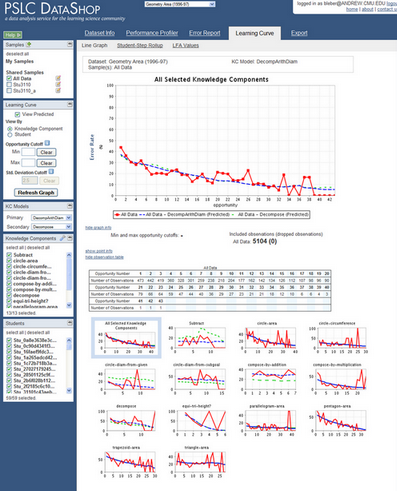Open the Student-Step Rollup subtab
The height and width of the screenshot is (491, 397).
[x=140, y=45]
